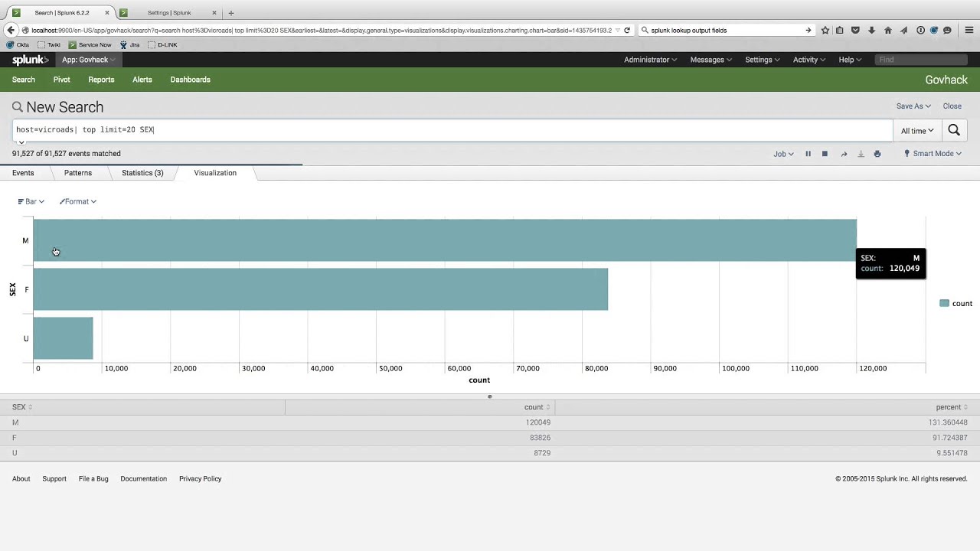Click the count cell 83826
Screen dimensions: 980x551
[x=538, y=438]
